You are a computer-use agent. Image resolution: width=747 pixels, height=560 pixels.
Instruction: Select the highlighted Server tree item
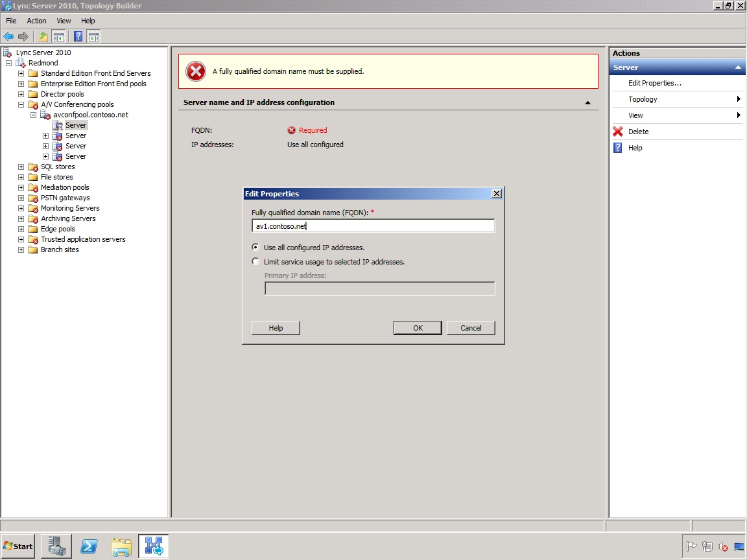click(x=77, y=125)
